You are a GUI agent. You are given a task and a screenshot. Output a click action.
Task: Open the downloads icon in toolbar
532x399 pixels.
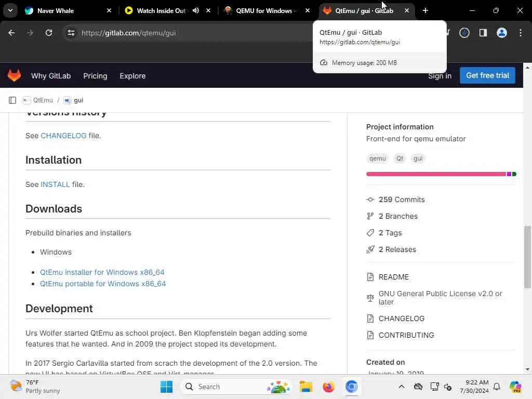pos(464,33)
